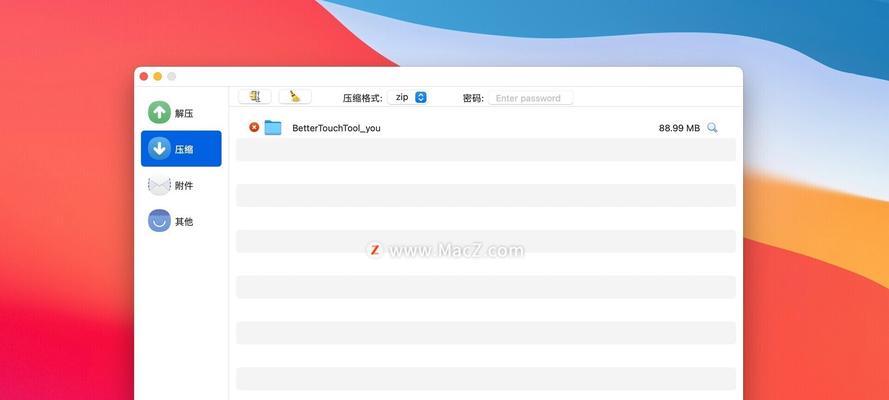Click the red close window button
Viewport: 889px width, 400px height.
(144, 76)
